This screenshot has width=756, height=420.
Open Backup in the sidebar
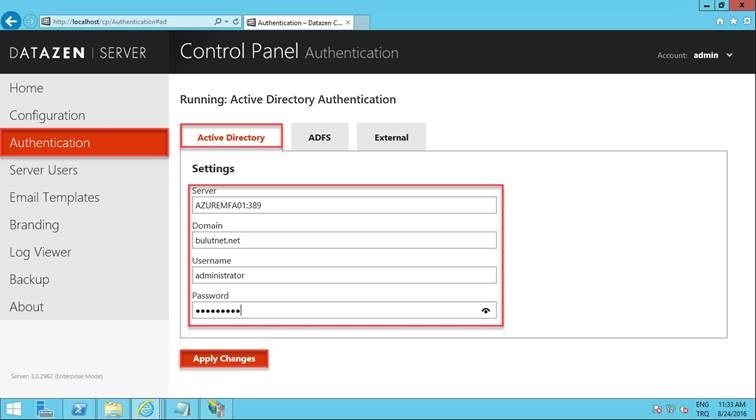click(84, 280)
